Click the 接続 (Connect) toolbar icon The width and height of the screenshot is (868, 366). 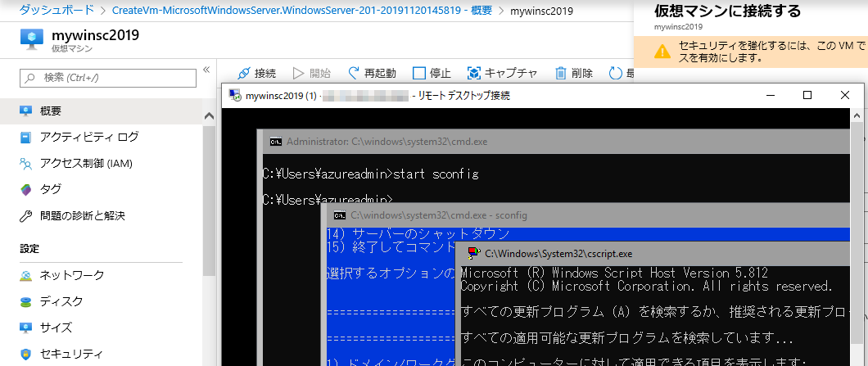[x=243, y=73]
